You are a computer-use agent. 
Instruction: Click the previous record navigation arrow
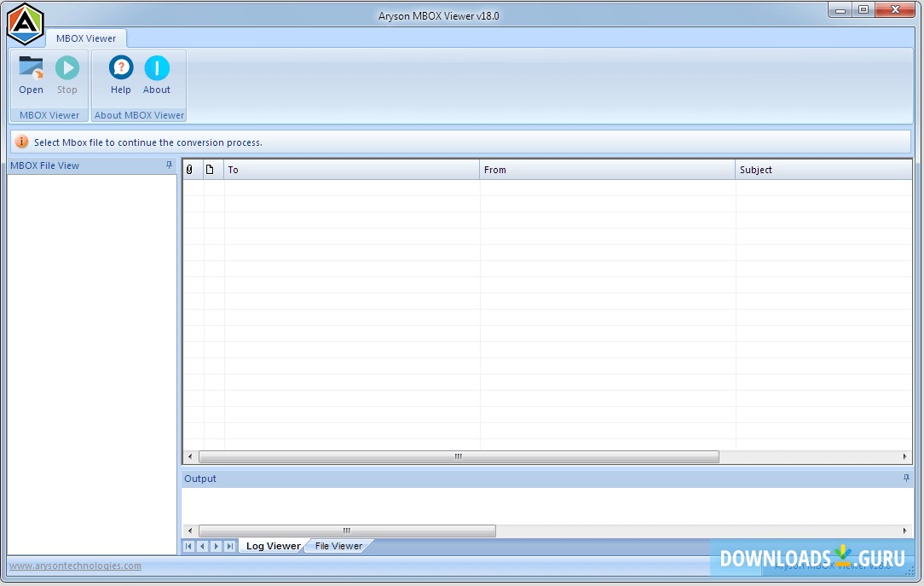coord(202,546)
